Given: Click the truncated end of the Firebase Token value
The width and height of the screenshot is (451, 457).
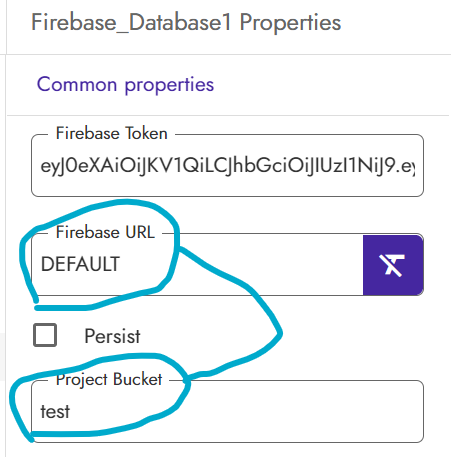Looking at the screenshot, I should coord(408,166).
